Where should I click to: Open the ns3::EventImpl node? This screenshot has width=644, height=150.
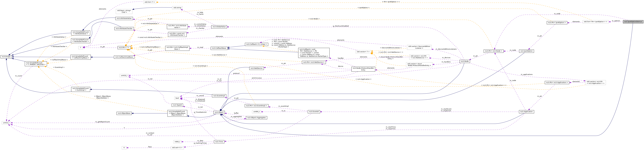pos(219,96)
